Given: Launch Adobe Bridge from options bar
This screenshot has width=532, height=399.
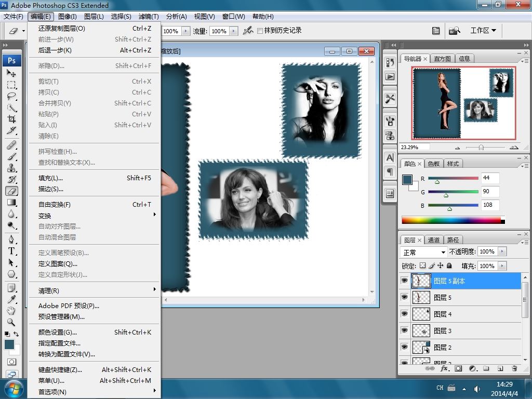Looking at the screenshot, I should coord(454,31).
